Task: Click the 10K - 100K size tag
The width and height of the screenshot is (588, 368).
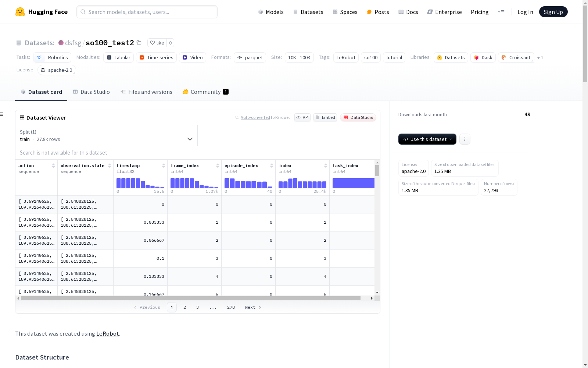Action: click(x=299, y=58)
